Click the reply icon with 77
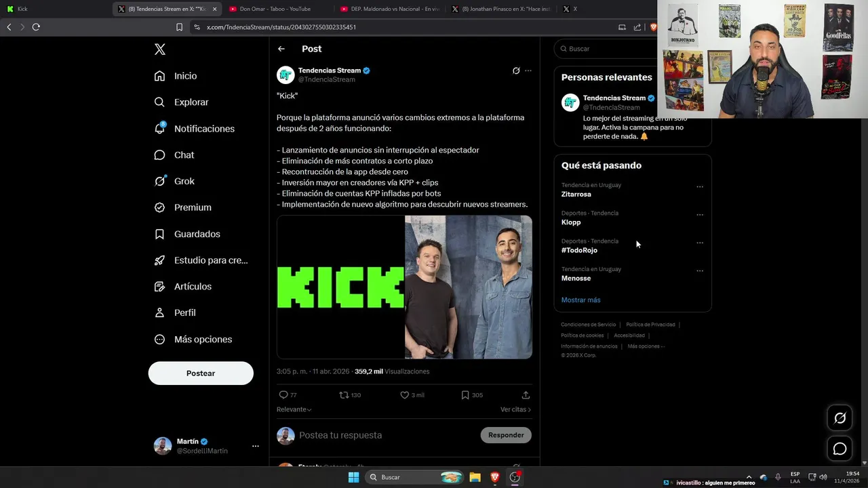The image size is (868, 488). (x=288, y=395)
